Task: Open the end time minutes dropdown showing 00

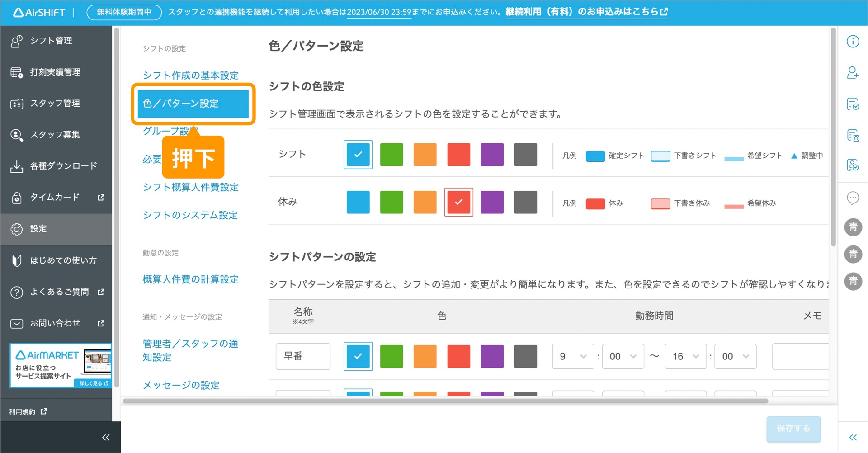Action: (x=735, y=356)
